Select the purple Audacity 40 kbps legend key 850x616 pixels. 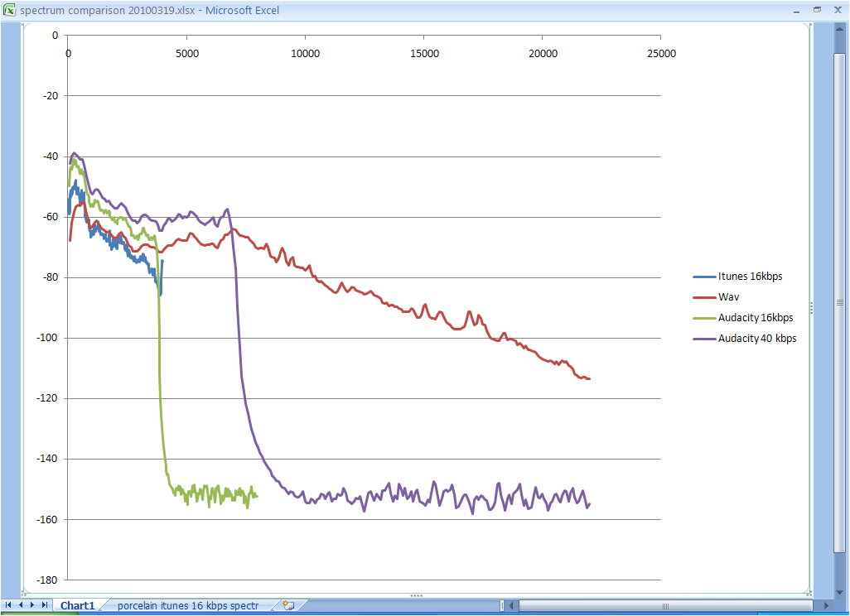click(704, 339)
